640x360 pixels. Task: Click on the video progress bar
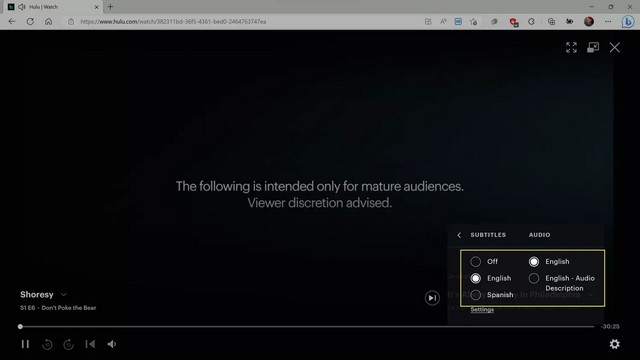(307, 327)
